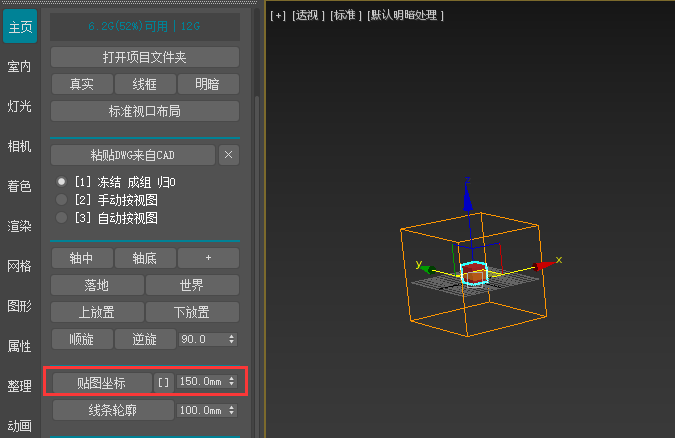Click the 线条轮廓 button

[x=113, y=410]
